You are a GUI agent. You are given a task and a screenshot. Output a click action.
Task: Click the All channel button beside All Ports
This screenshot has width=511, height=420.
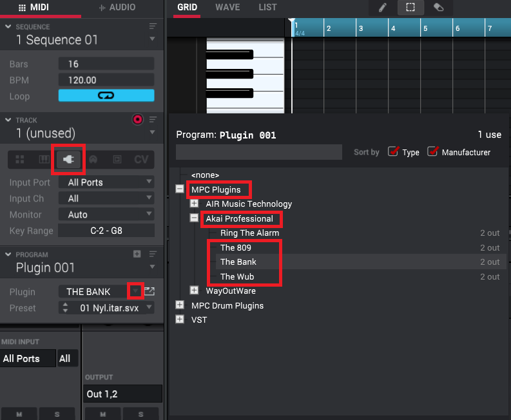[x=68, y=358]
